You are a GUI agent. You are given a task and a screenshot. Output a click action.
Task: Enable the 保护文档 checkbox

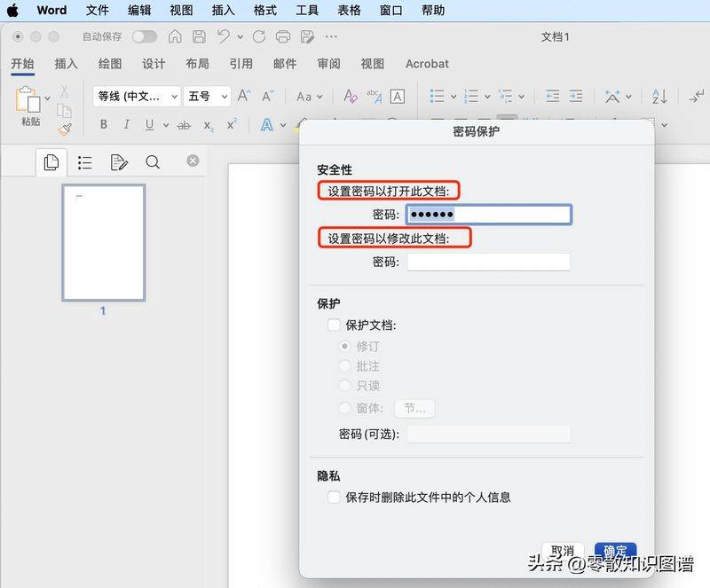click(334, 325)
